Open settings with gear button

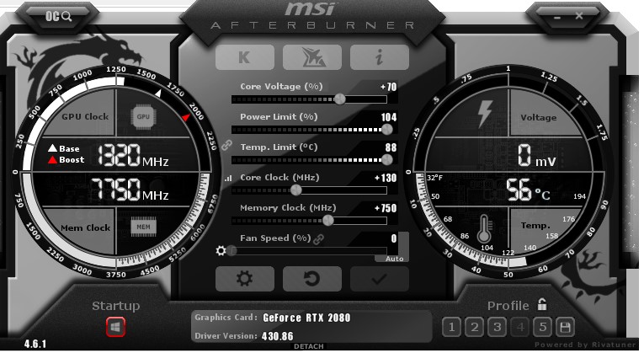pyautogui.click(x=245, y=279)
